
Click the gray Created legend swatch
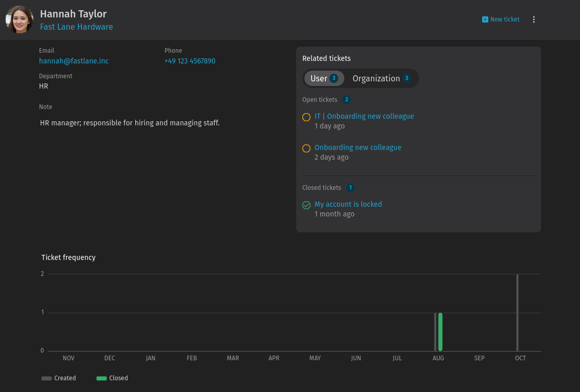coord(47,378)
